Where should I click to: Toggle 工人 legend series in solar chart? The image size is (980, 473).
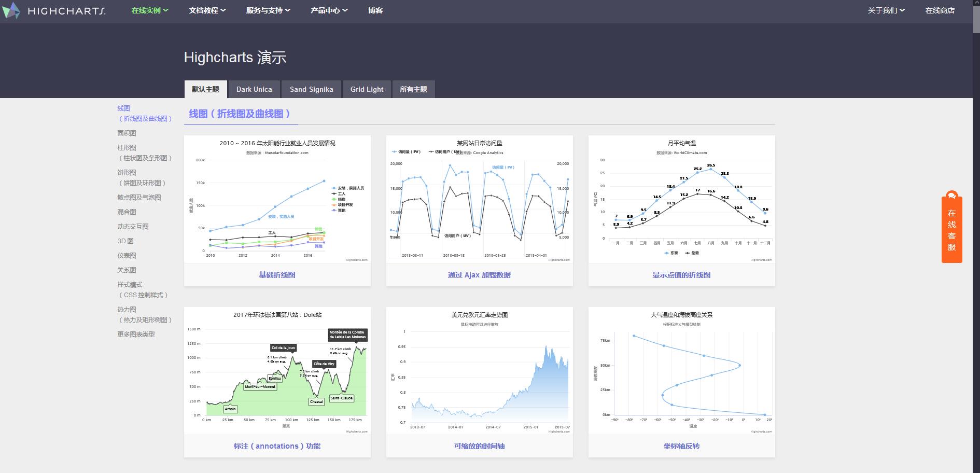339,194
